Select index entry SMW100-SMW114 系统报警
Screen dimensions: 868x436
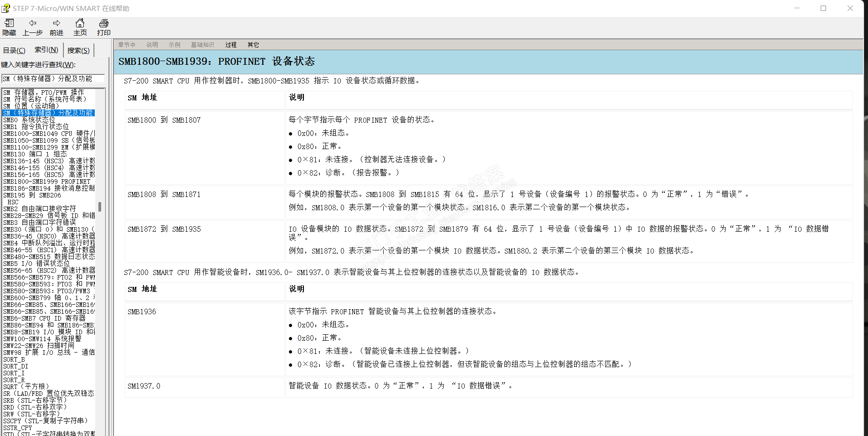(42, 339)
